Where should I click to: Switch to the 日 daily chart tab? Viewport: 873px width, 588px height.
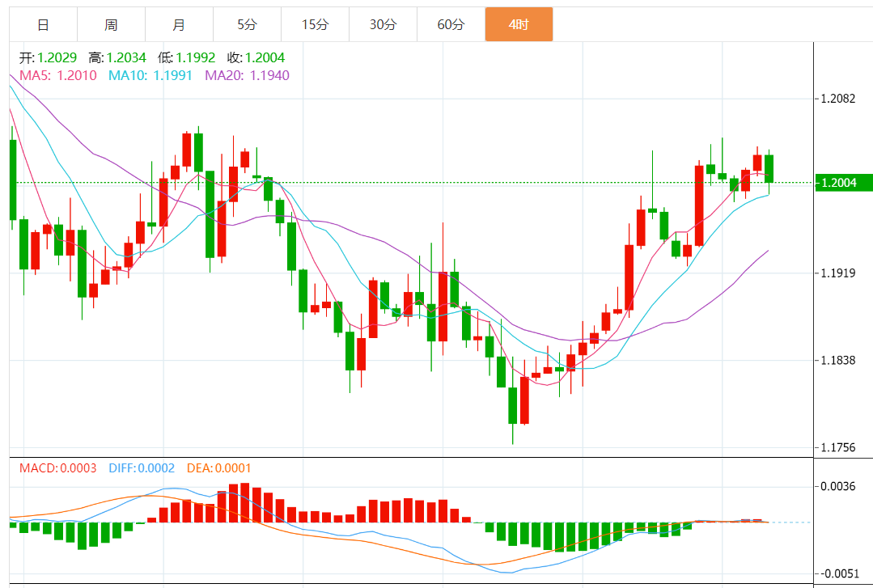[x=44, y=24]
